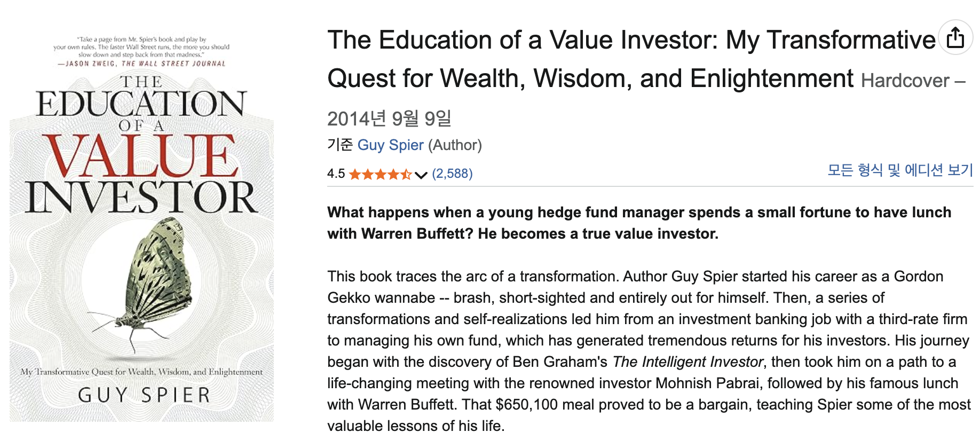The image size is (980, 440).
Task: Click the orange star rating icons
Action: pos(380,174)
